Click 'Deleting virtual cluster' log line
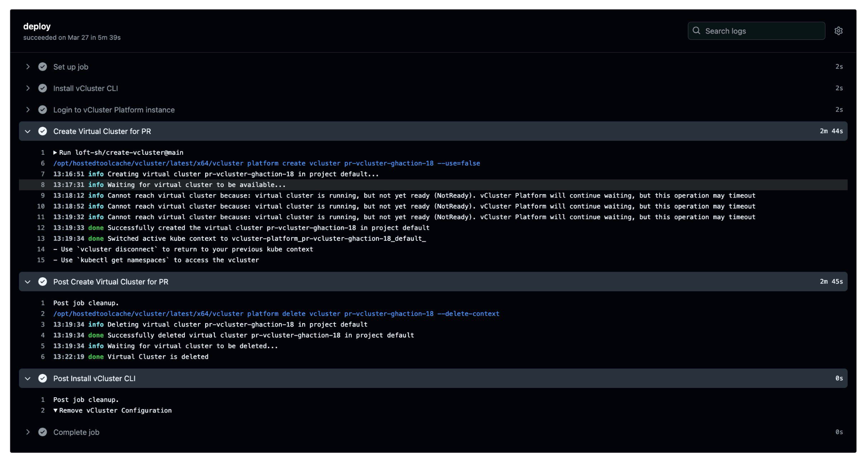The height and width of the screenshot is (460, 868). tap(210, 324)
